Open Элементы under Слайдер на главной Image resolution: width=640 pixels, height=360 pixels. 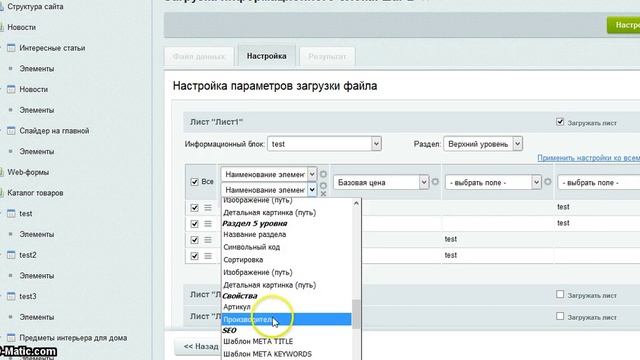click(37, 151)
